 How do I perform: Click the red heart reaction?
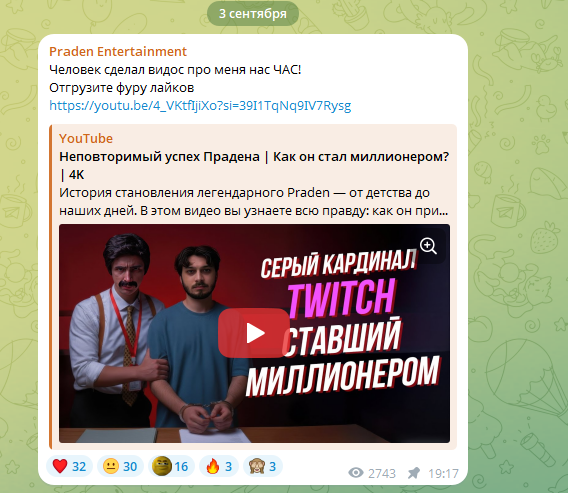(x=69, y=466)
